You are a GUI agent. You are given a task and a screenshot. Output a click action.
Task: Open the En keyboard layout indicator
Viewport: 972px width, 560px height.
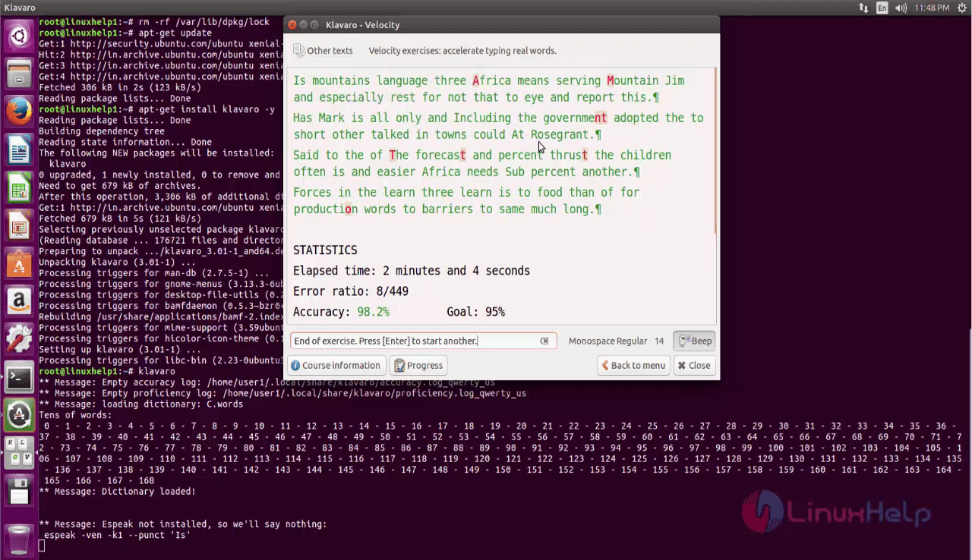coord(882,8)
